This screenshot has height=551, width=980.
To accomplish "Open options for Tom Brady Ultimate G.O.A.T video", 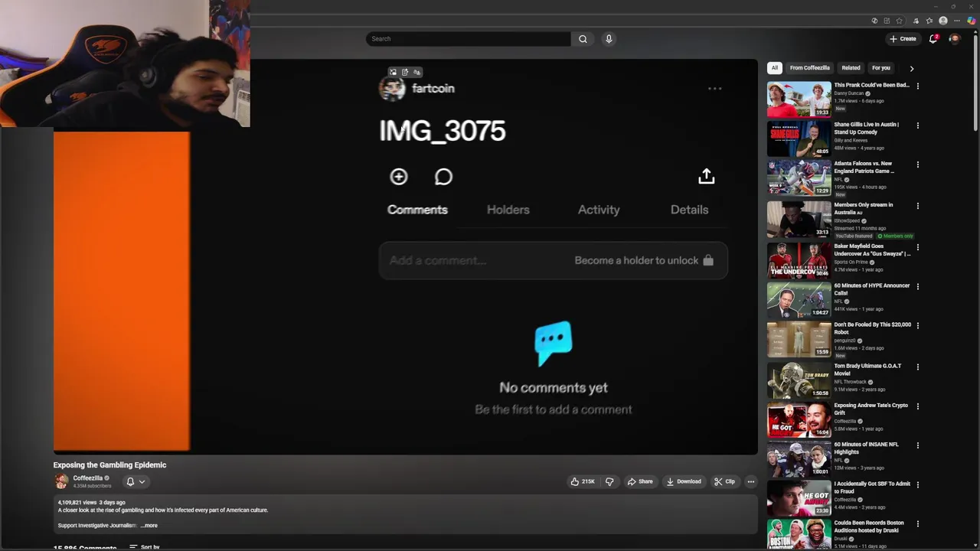I will [x=917, y=367].
